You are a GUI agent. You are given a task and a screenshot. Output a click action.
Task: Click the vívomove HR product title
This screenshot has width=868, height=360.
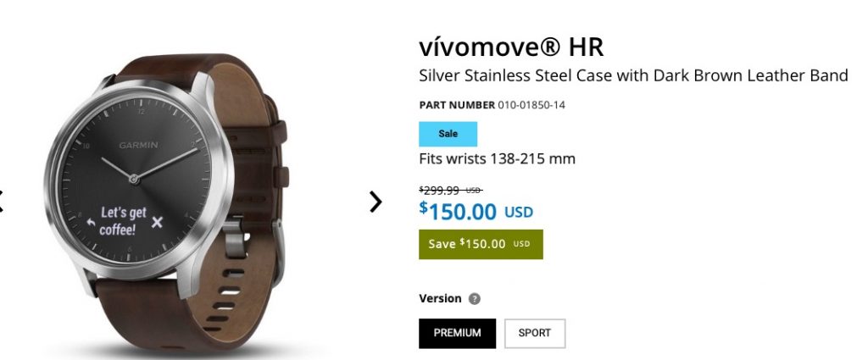tap(511, 47)
